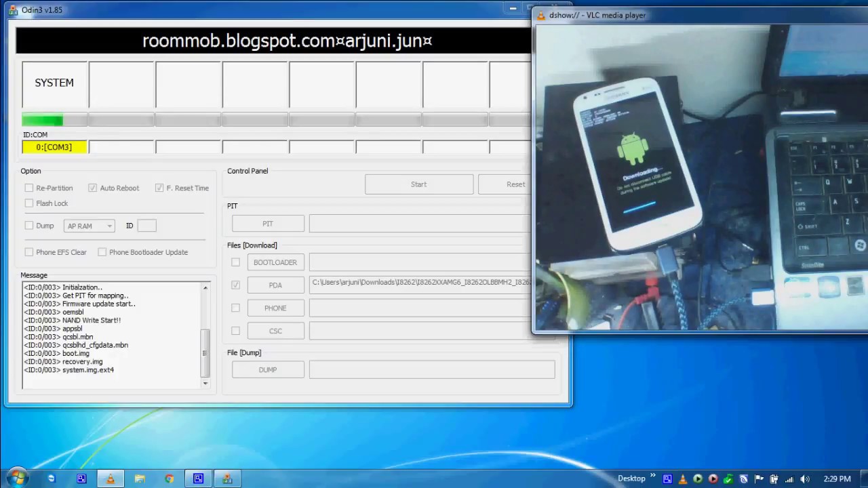Expand the Desktop toolbar chevron on taskbar
Viewport: 868px width, 488px height.
pos(653,476)
